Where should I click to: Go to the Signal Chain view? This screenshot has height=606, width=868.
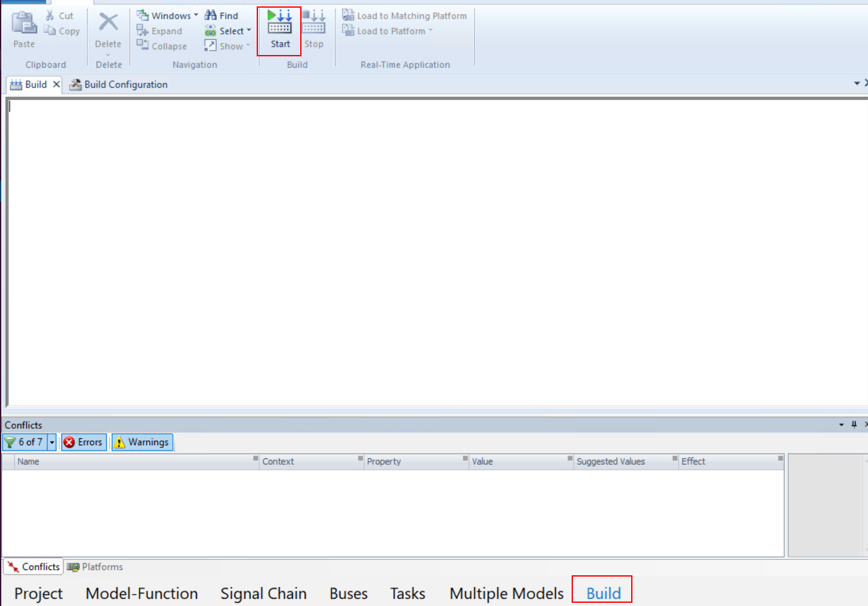[263, 593]
